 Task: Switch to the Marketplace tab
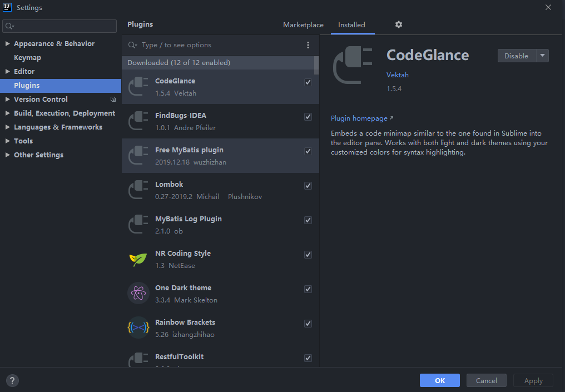pyautogui.click(x=303, y=25)
